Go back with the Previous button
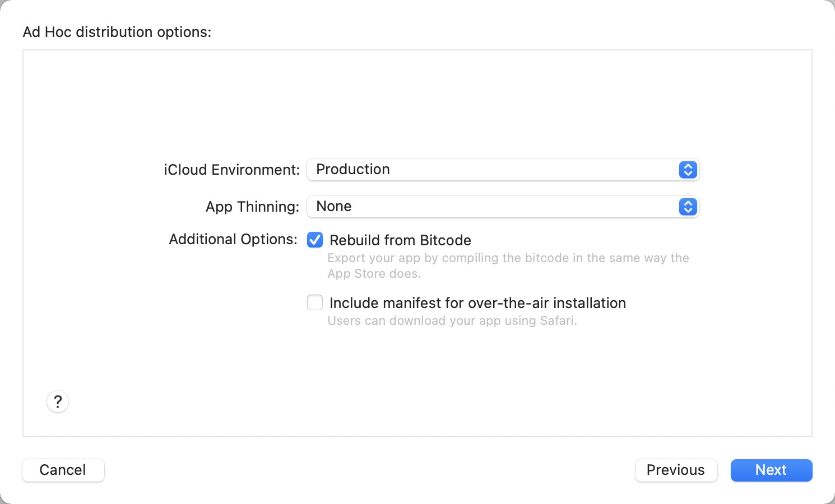The image size is (835, 504). pyautogui.click(x=676, y=470)
